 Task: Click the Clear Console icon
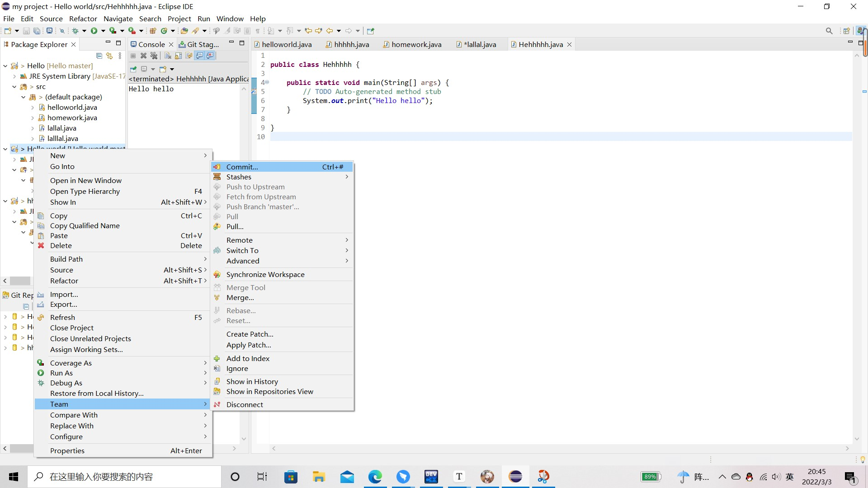(168, 56)
